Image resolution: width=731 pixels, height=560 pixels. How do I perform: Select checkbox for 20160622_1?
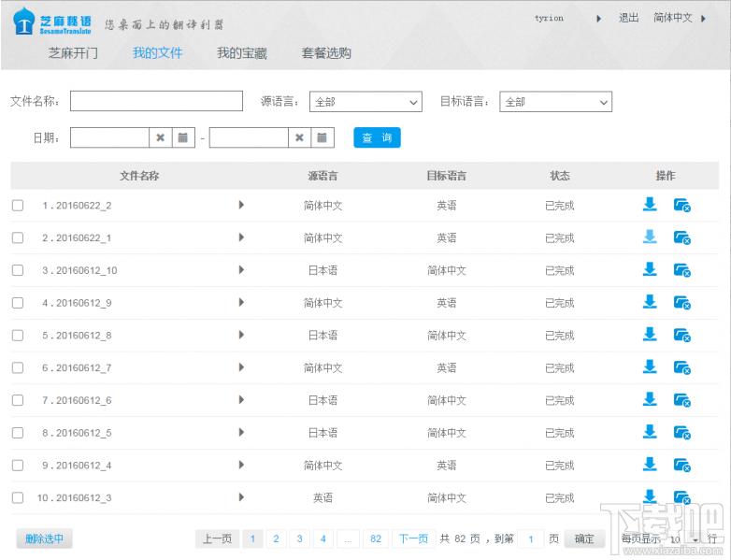click(x=18, y=237)
